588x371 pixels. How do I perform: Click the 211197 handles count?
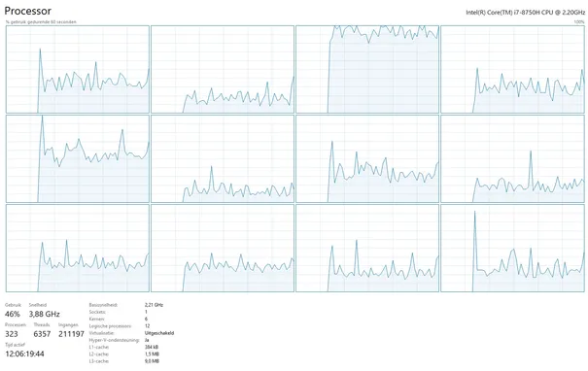(71, 334)
